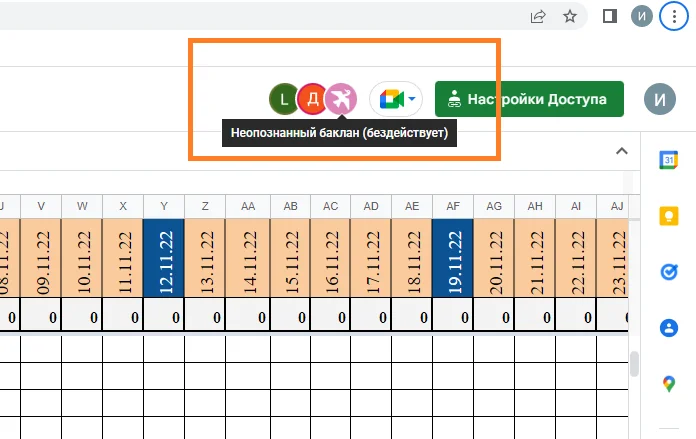Open Google Maps in side panel
Image resolution: width=696 pixels, height=439 pixels.
[x=668, y=384]
